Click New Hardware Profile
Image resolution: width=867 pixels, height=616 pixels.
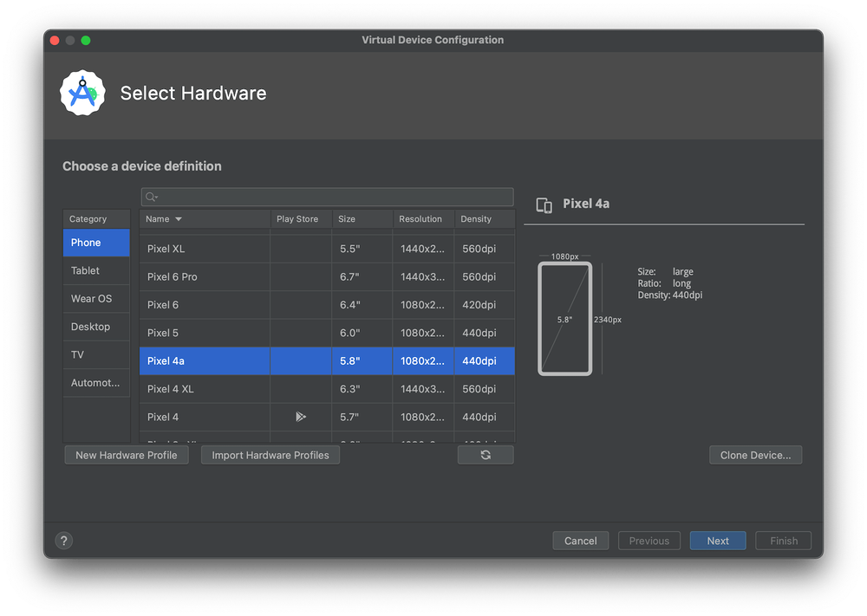[x=126, y=454]
